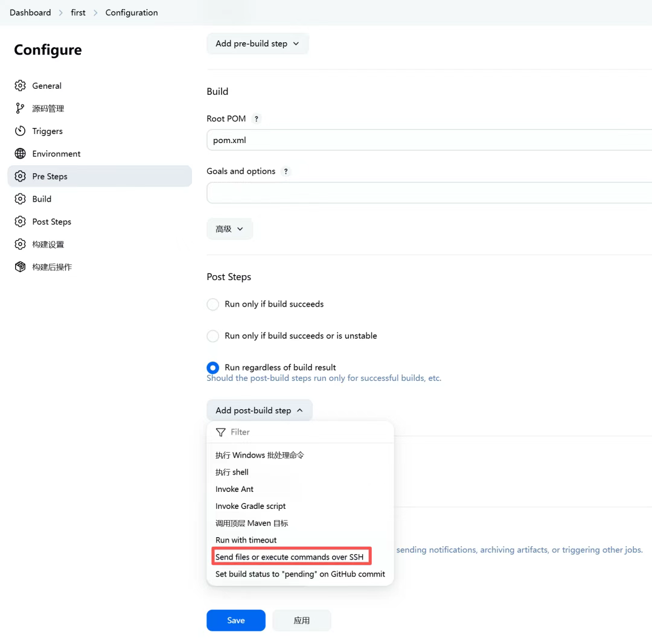Viewport: 652px width, 644px height.
Task: Click the Root POM input field
Action: coord(429,140)
